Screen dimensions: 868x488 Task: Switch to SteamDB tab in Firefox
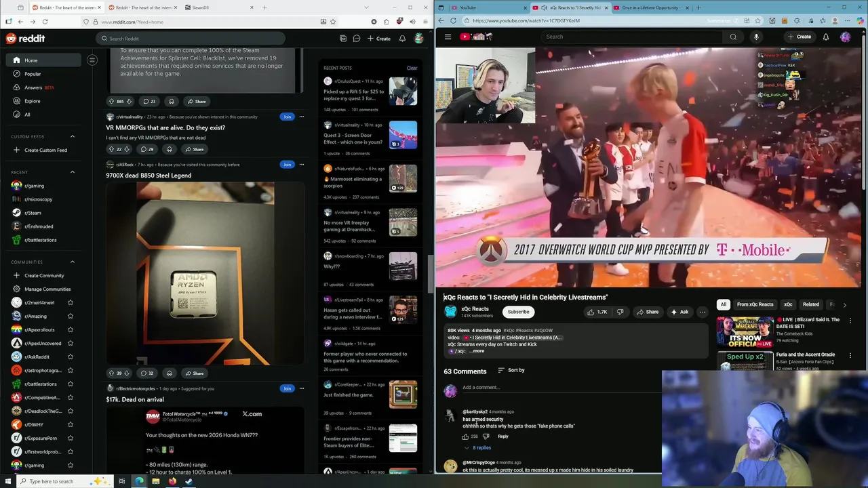pos(217,7)
